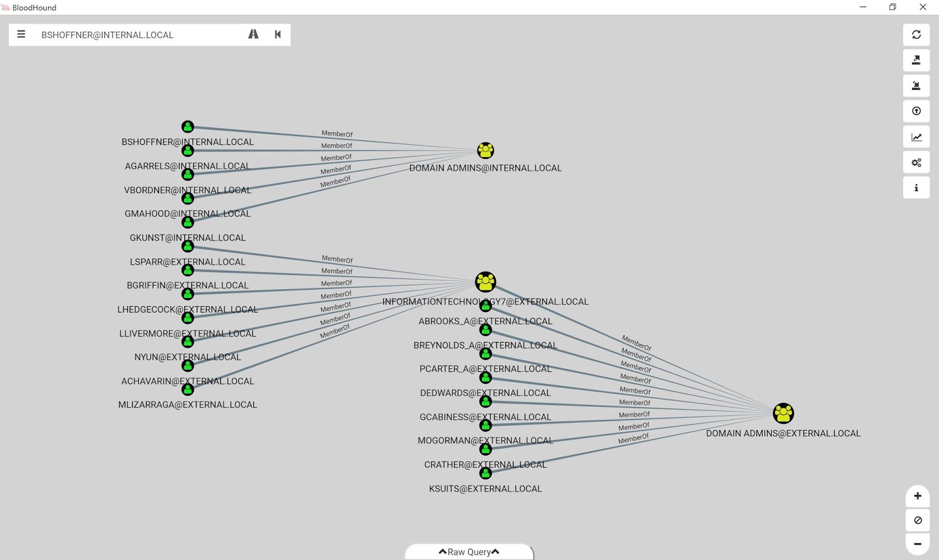Open the Change Layout Type icon
Viewport: 939px width, 560px height.
click(917, 136)
